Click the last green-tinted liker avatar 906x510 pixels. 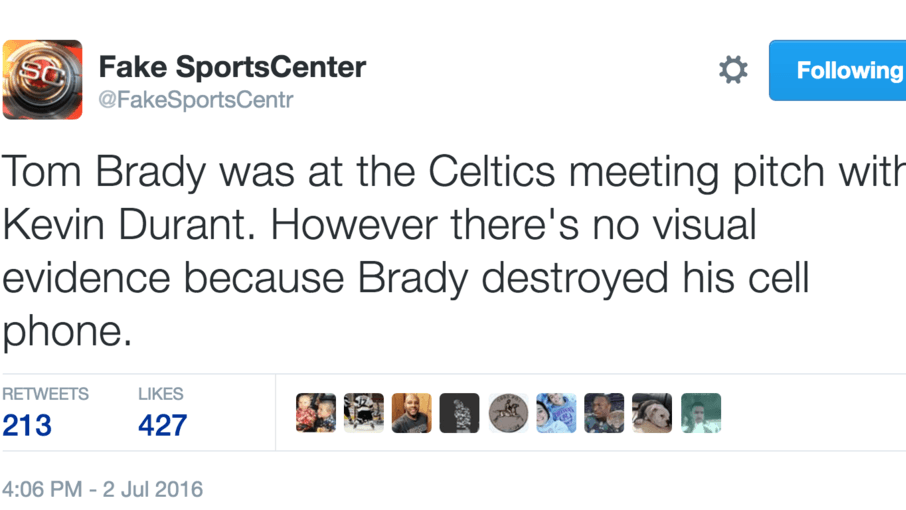tap(700, 413)
